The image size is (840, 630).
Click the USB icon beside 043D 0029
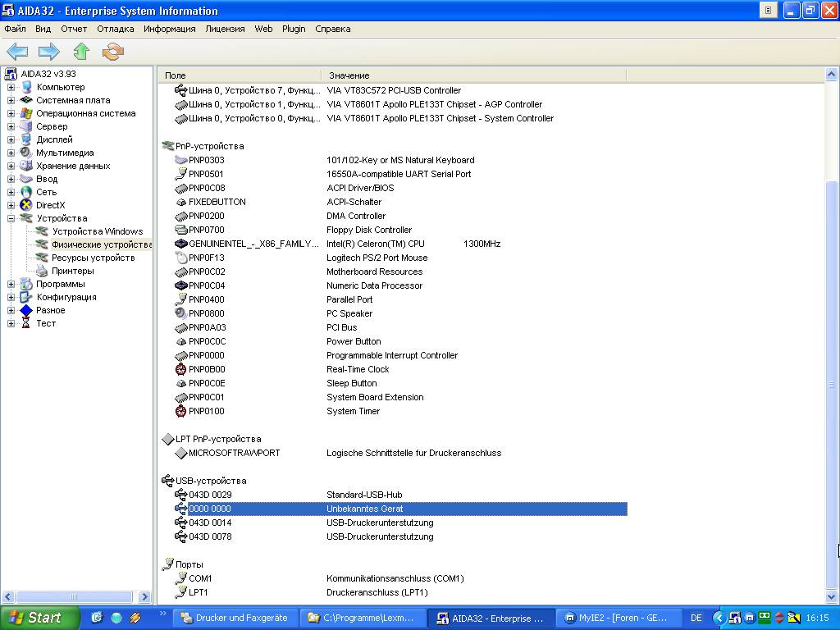coord(181,495)
